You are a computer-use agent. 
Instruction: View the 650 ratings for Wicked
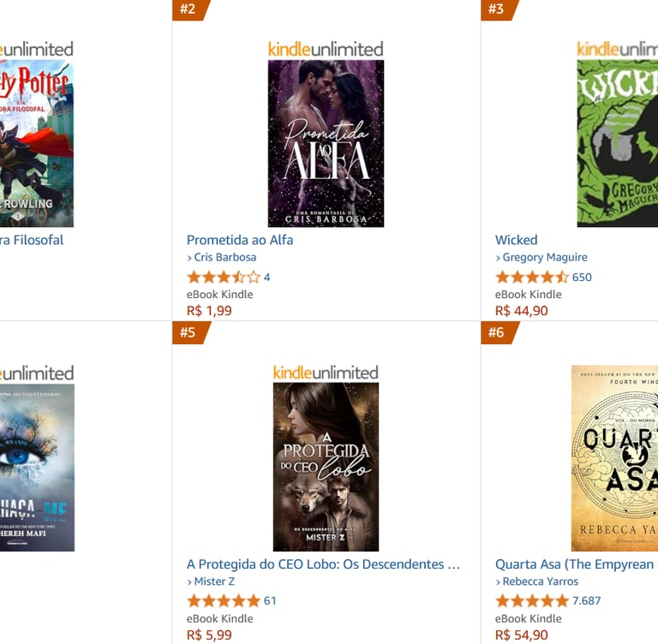click(x=543, y=277)
